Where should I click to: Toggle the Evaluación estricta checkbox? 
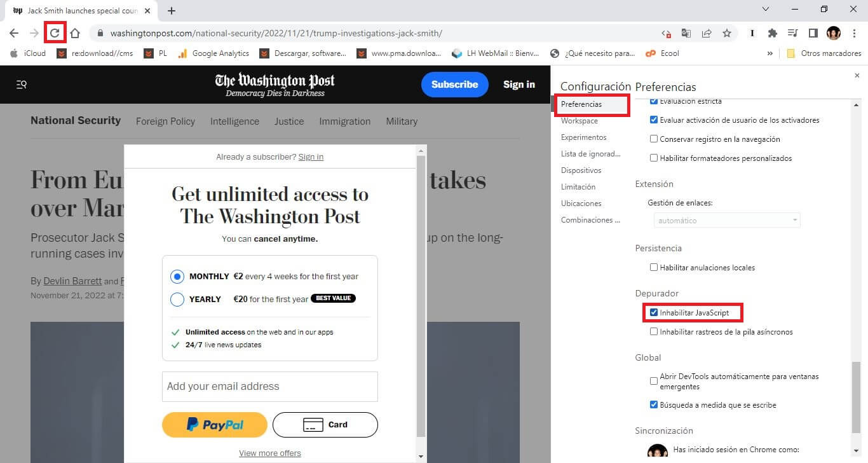654,102
